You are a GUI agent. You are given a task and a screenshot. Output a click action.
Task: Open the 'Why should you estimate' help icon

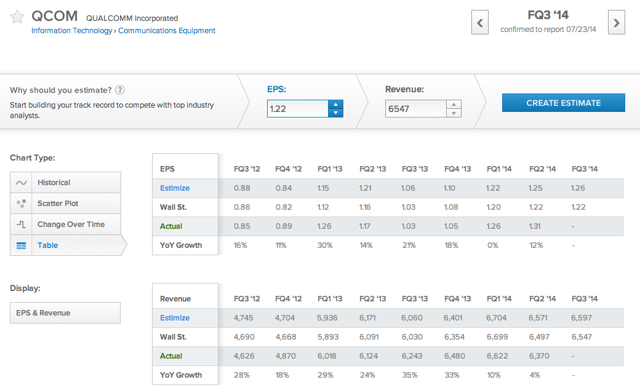pos(120,90)
